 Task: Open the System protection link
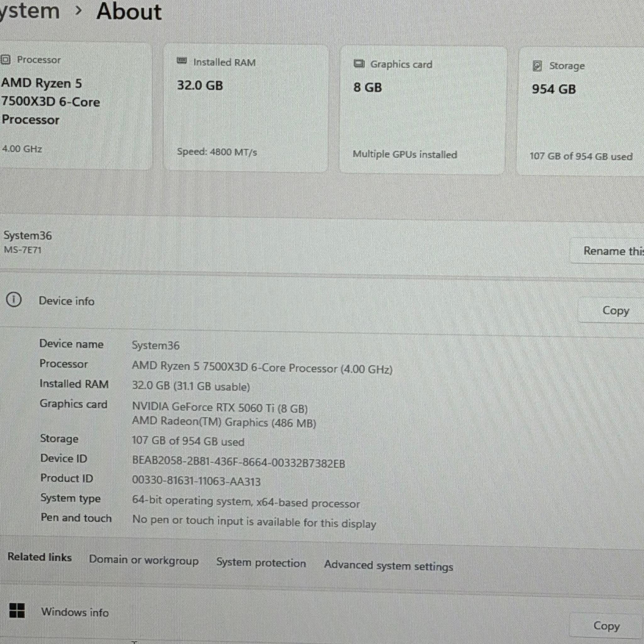click(x=261, y=563)
